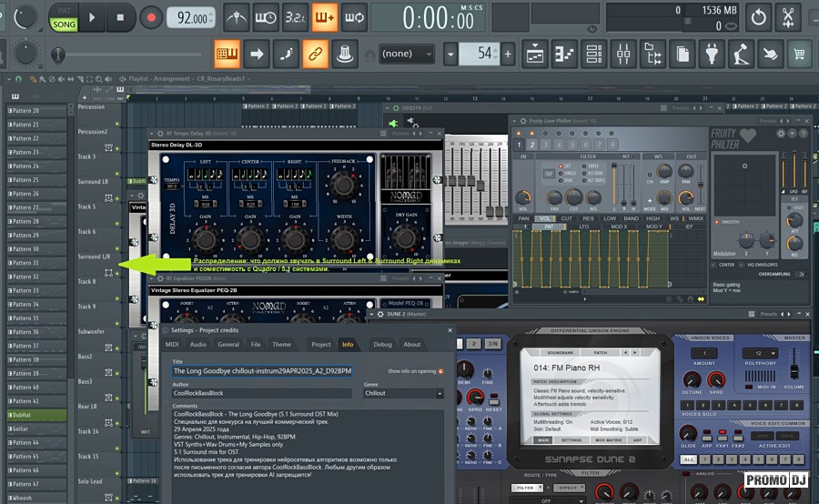Open the Mixer from the toolbar
The image size is (819, 504).
tap(625, 55)
